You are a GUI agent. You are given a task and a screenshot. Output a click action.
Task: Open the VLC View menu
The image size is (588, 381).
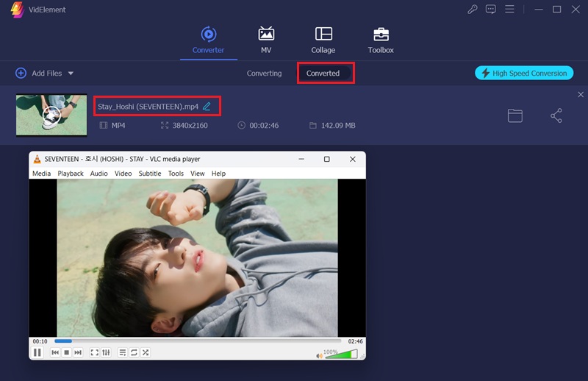(x=197, y=174)
